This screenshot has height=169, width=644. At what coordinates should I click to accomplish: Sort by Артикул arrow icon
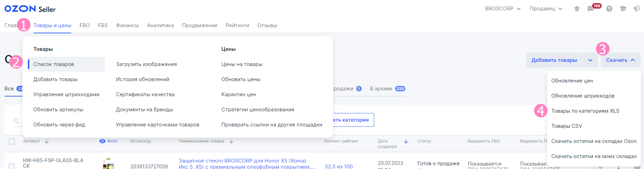pyautogui.click(x=47, y=141)
